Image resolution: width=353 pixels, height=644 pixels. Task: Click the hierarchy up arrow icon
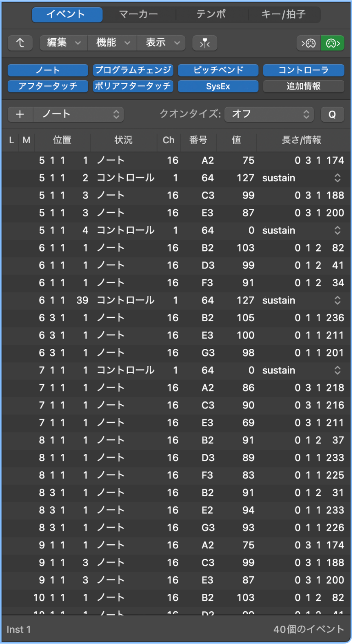(20, 43)
